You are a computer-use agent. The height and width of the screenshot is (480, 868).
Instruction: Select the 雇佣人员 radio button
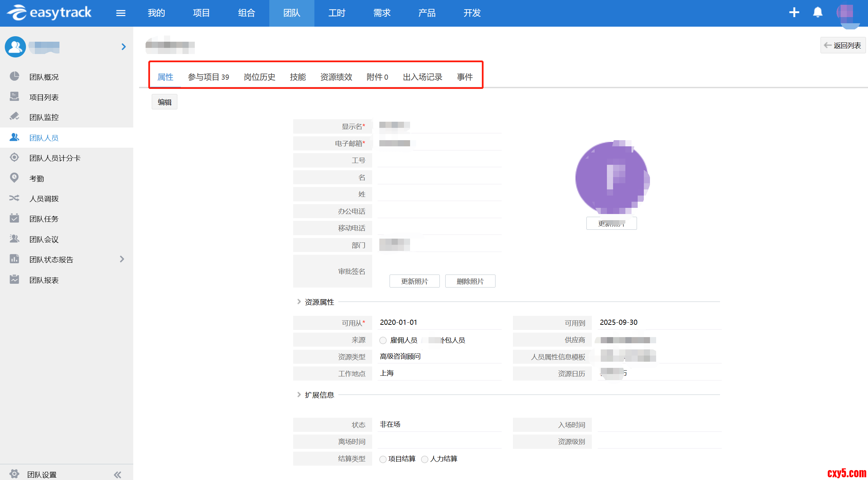click(383, 341)
